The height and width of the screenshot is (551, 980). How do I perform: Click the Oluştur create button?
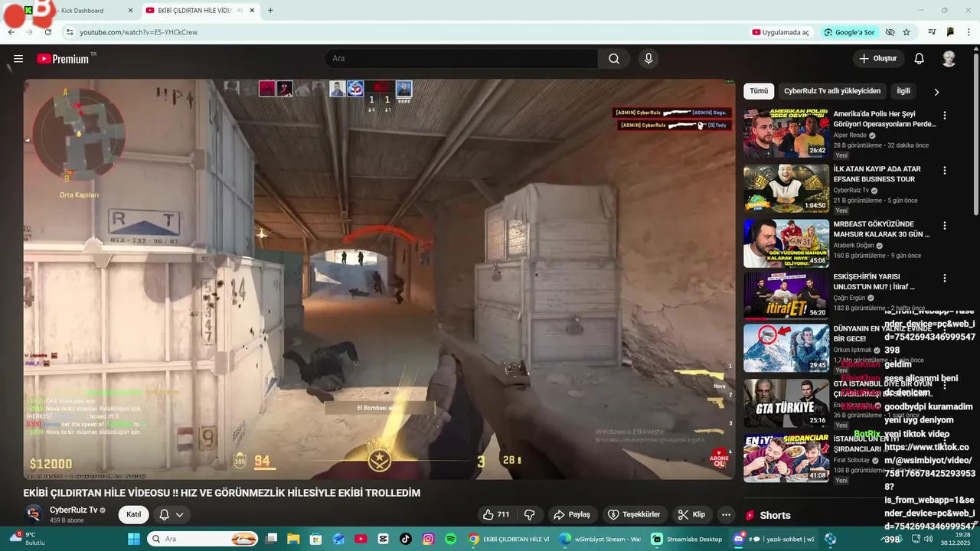coord(878,59)
